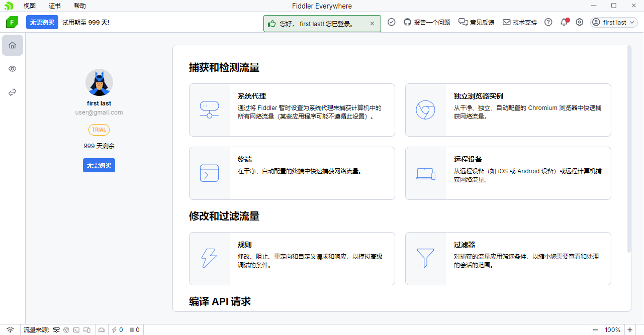Viewport: 644px width, 335px height.
Task: Open the Compose arrows icon in sidebar
Action: [13, 92]
